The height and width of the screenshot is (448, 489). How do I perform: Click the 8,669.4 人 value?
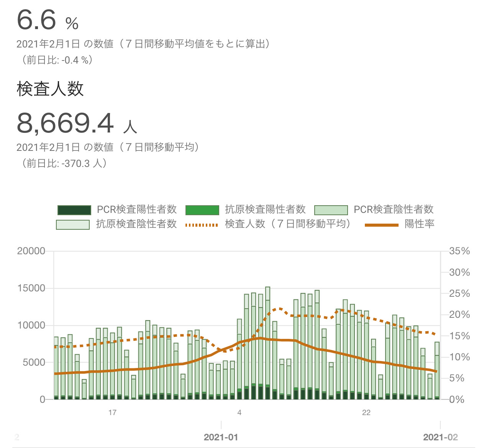[x=77, y=123]
